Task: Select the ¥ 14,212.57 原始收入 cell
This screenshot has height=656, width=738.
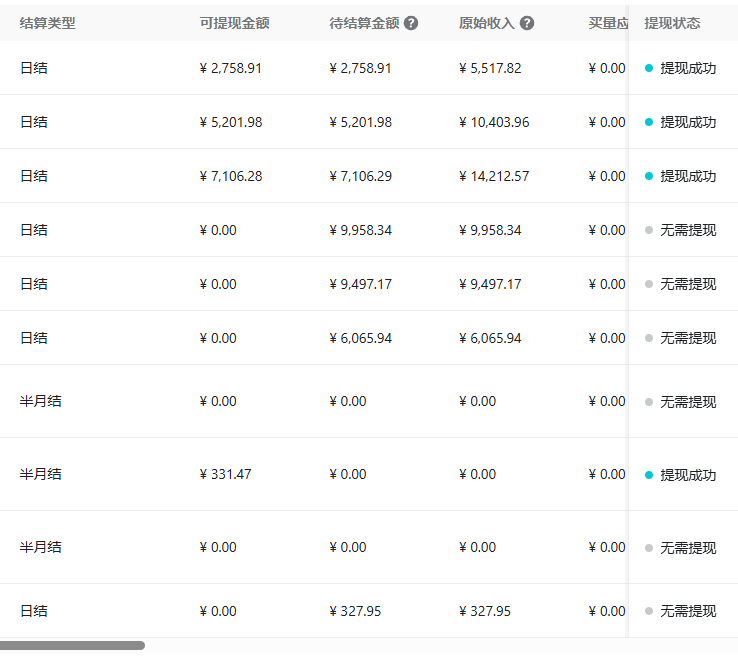Action: point(494,176)
